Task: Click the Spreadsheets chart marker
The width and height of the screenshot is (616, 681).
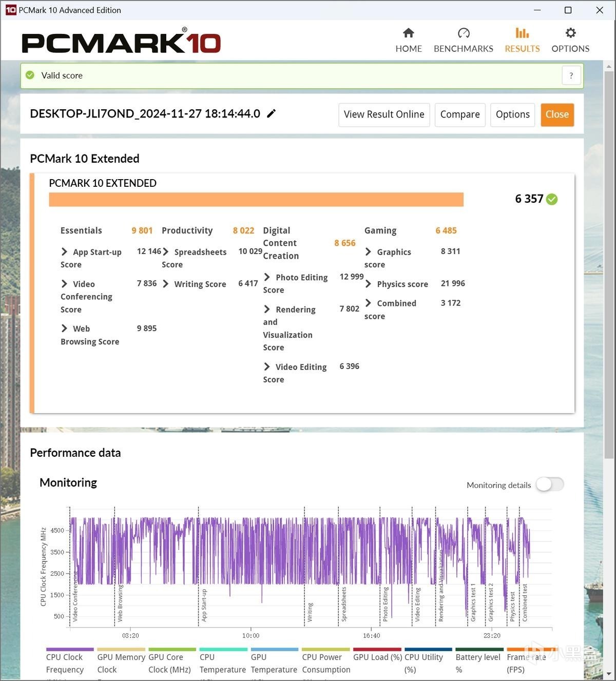Action: [x=344, y=604]
